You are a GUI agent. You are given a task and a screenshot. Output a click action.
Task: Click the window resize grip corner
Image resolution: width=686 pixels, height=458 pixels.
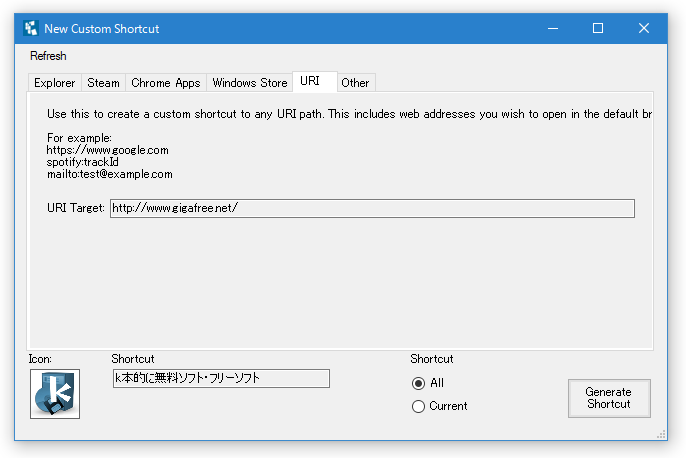pyautogui.click(x=662, y=434)
